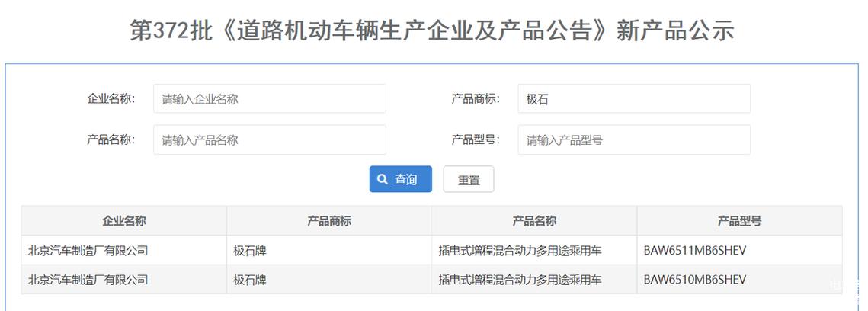
Task: Click the 产品名称: form label
Action: click(x=111, y=139)
